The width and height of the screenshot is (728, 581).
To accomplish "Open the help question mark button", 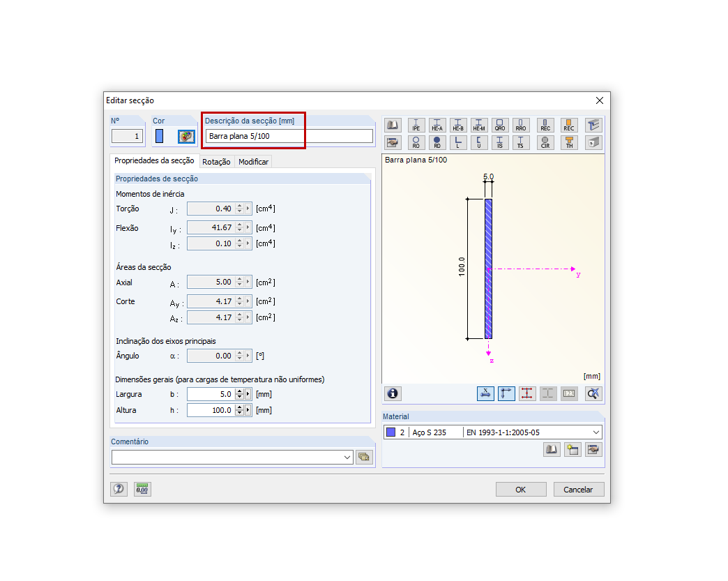I will tap(119, 488).
